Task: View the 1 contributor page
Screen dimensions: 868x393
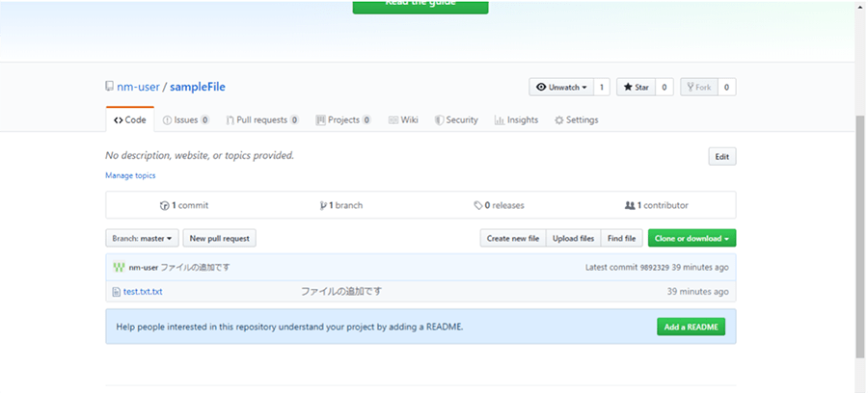Action: [656, 205]
